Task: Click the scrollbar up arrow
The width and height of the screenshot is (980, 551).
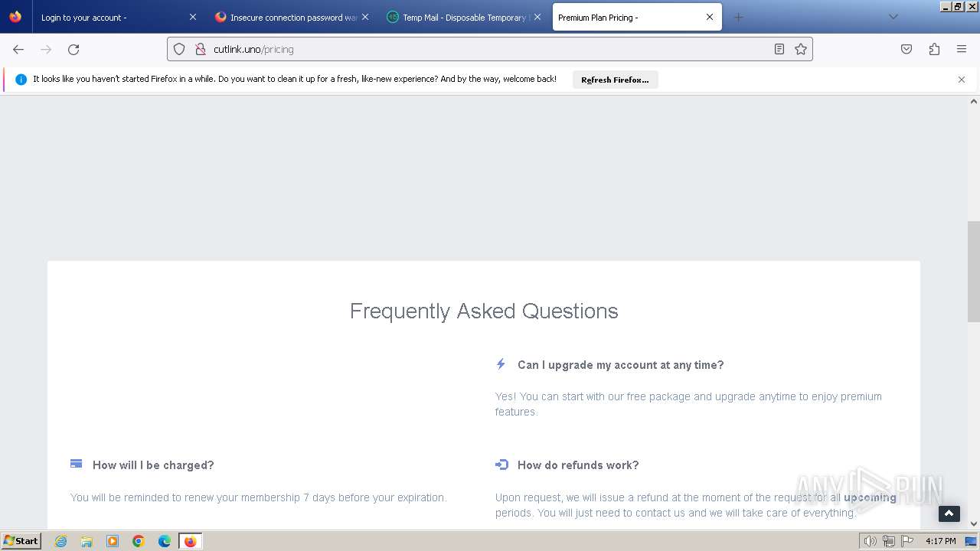Action: (974, 101)
